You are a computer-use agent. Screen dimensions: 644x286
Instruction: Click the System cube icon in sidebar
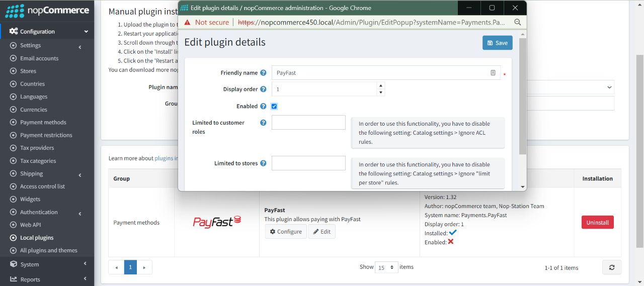click(14, 264)
